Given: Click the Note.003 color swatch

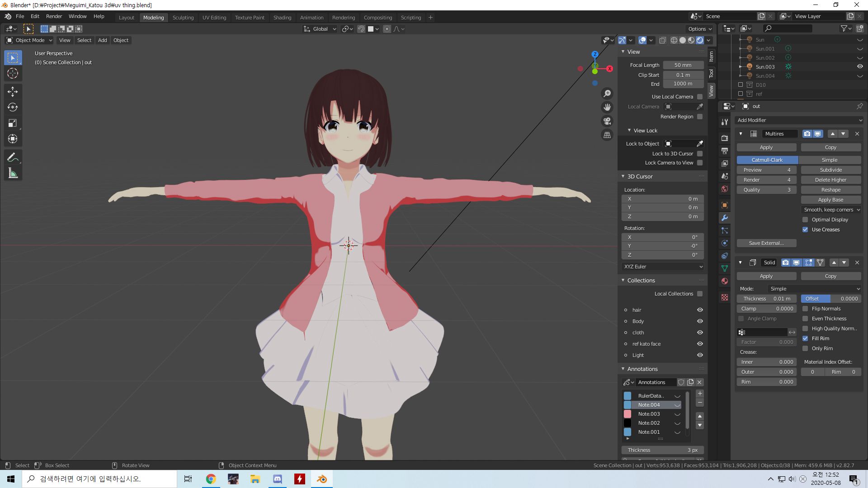Looking at the screenshot, I should (x=627, y=414).
